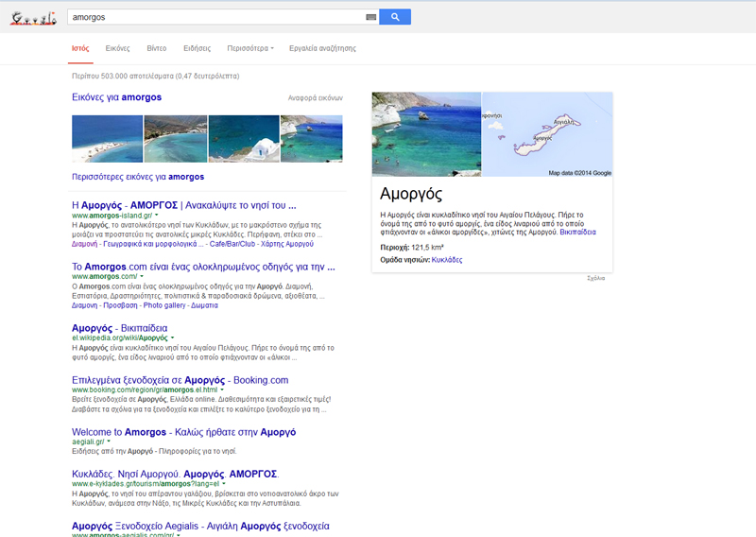Switch to the Βίντεο tab

pos(157,48)
